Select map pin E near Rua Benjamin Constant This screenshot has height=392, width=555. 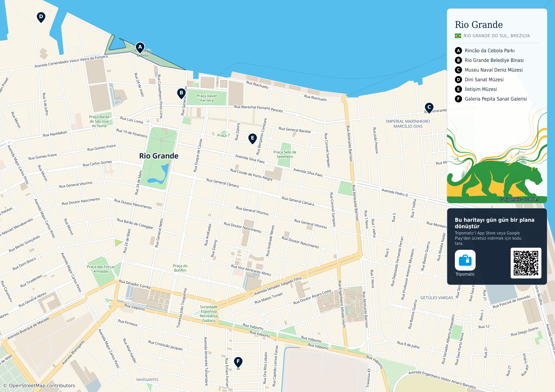pyautogui.click(x=253, y=138)
